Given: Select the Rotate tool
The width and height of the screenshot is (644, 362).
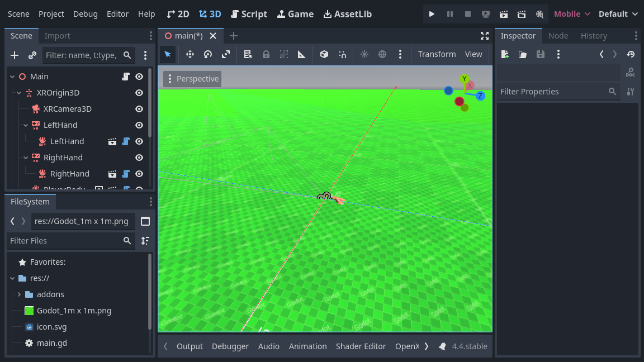Looking at the screenshot, I should [207, 54].
